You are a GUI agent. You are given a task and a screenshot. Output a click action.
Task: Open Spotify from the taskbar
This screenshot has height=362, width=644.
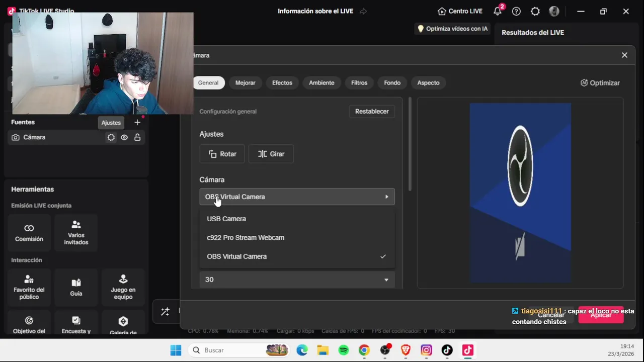(344, 350)
